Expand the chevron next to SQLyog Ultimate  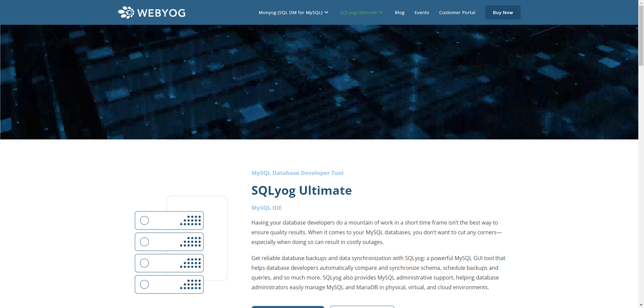click(381, 12)
